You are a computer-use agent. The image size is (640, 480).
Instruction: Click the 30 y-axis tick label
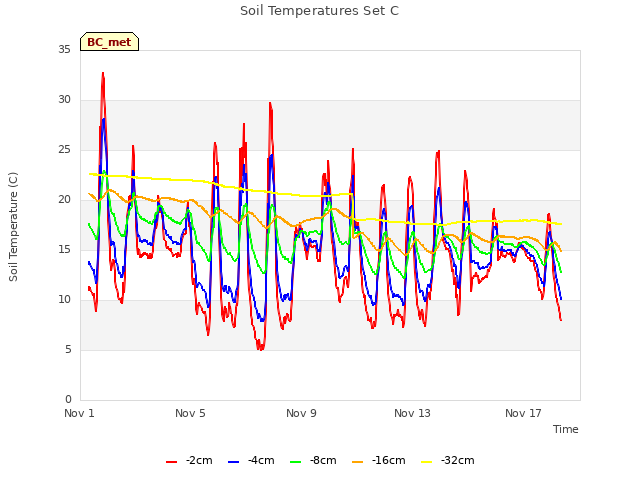(64, 100)
